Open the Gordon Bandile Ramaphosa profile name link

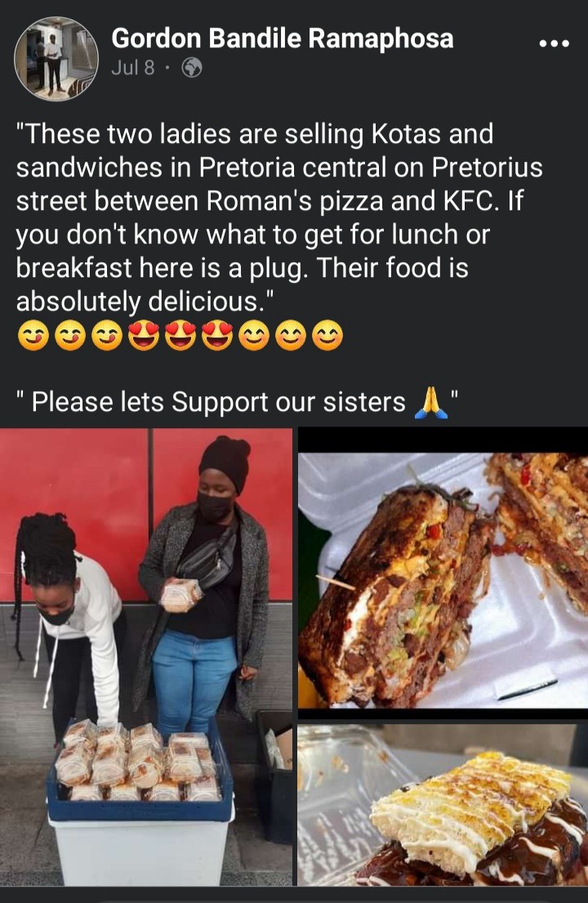pos(283,38)
